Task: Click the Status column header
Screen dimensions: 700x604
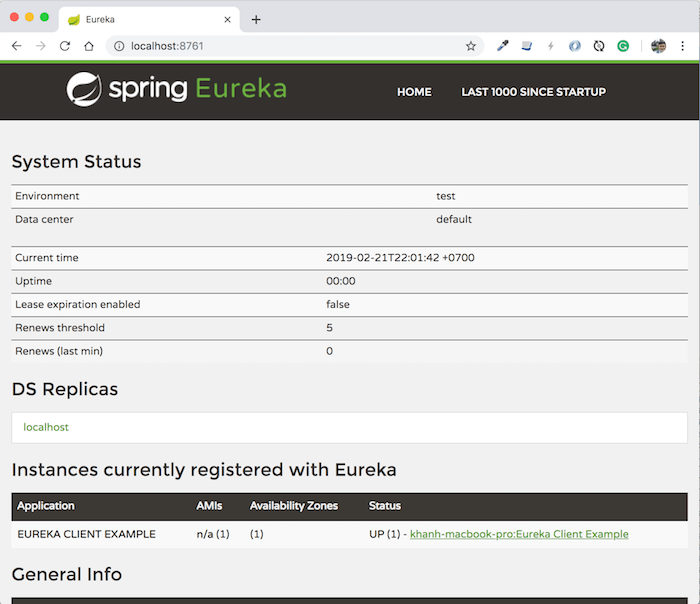Action: pyautogui.click(x=385, y=506)
